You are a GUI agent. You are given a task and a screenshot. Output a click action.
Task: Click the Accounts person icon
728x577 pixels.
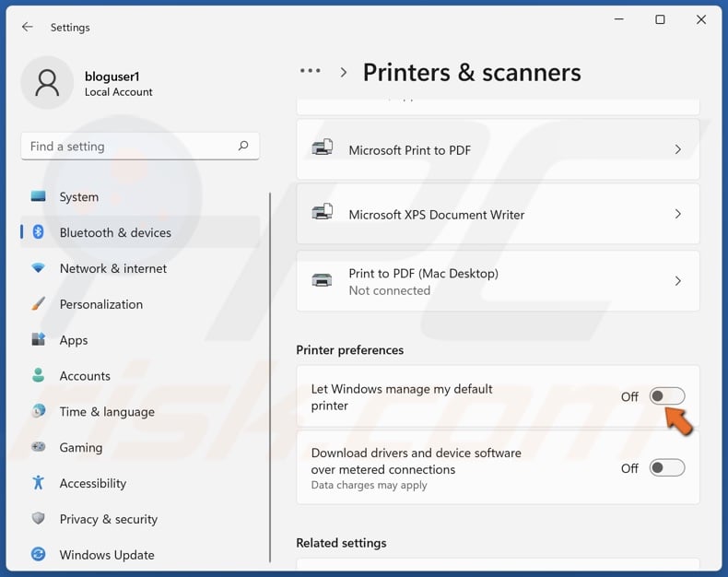click(38, 375)
